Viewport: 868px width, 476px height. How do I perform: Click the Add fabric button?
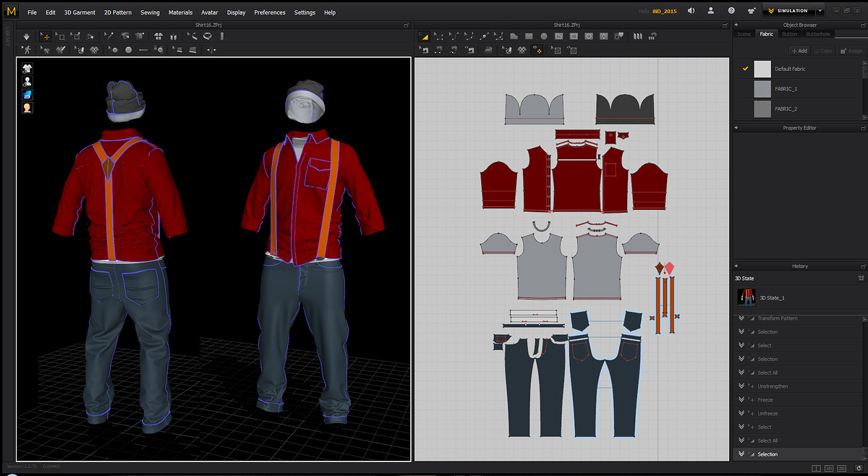tap(799, 51)
